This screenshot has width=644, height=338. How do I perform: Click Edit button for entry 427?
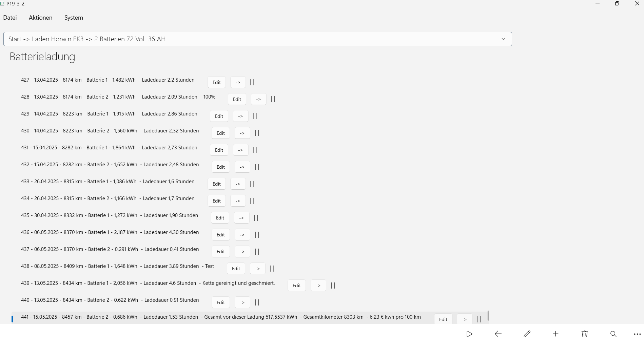[216, 82]
